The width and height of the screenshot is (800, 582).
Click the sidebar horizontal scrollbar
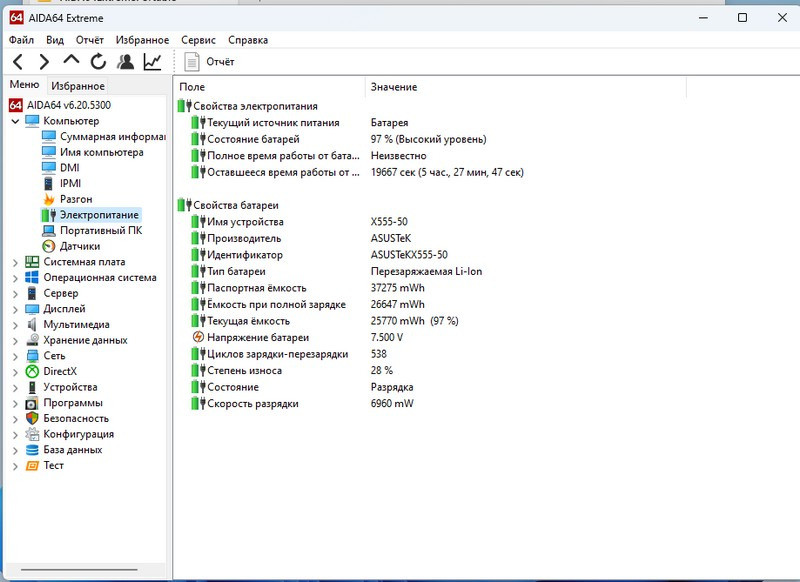tap(79, 569)
